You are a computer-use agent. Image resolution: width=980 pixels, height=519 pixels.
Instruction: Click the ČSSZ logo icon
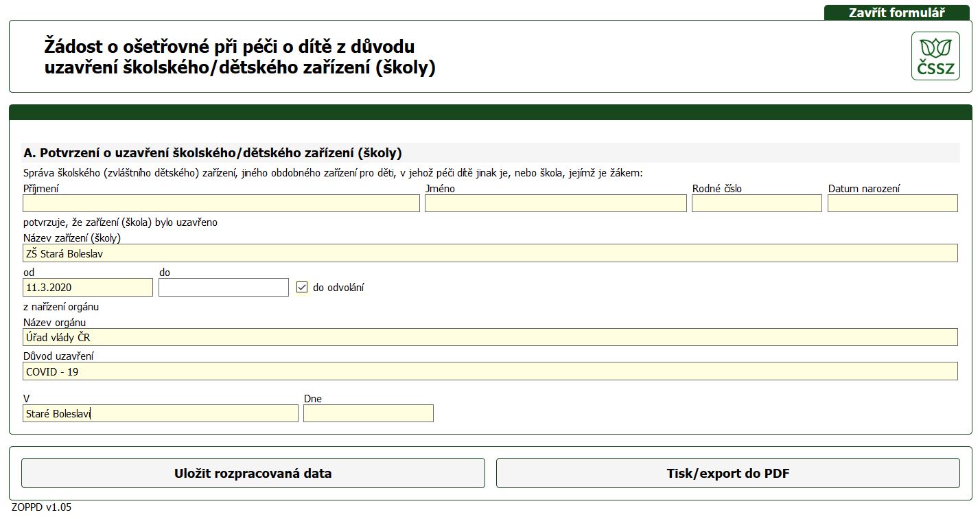coord(935,56)
